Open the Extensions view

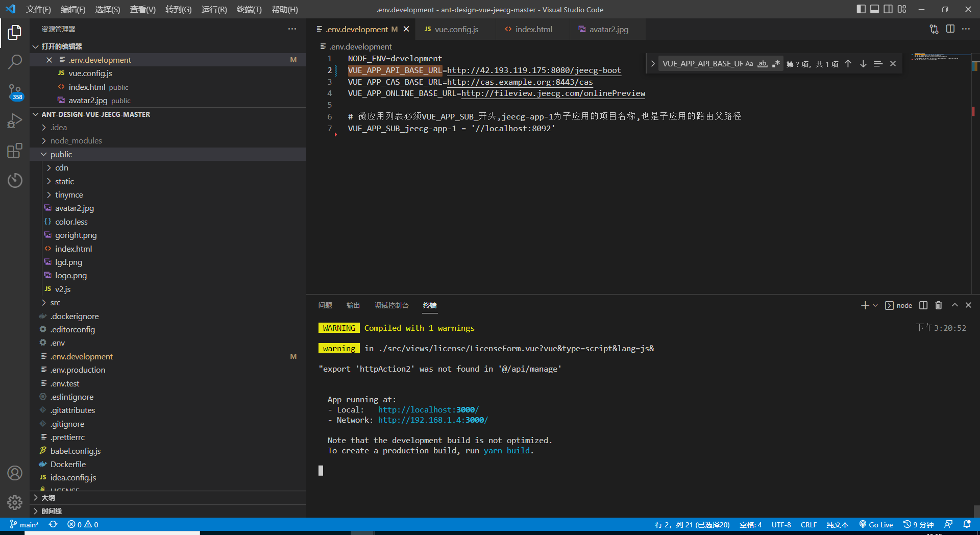(15, 151)
